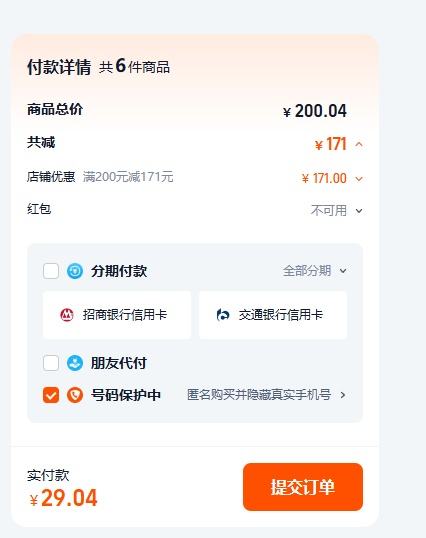Image resolution: width=426 pixels, height=538 pixels.
Task: Click the China Merchants Bank logo icon
Action: (67, 315)
